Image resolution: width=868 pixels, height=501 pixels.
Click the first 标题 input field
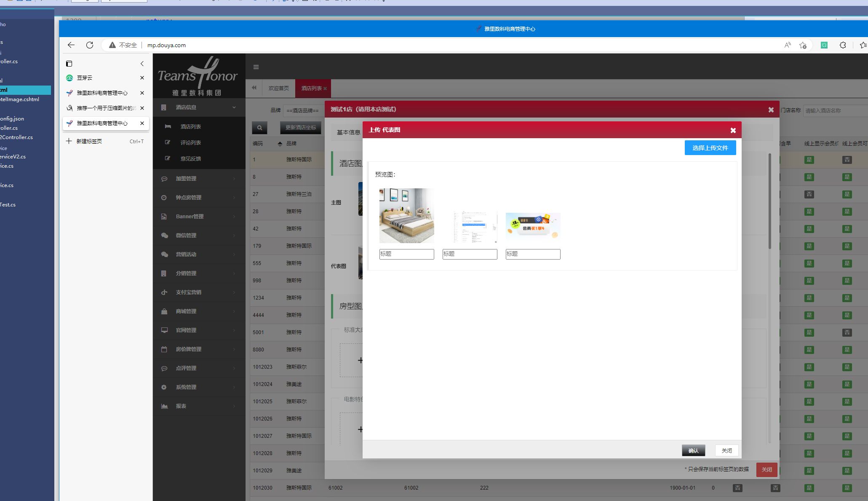[x=406, y=254]
